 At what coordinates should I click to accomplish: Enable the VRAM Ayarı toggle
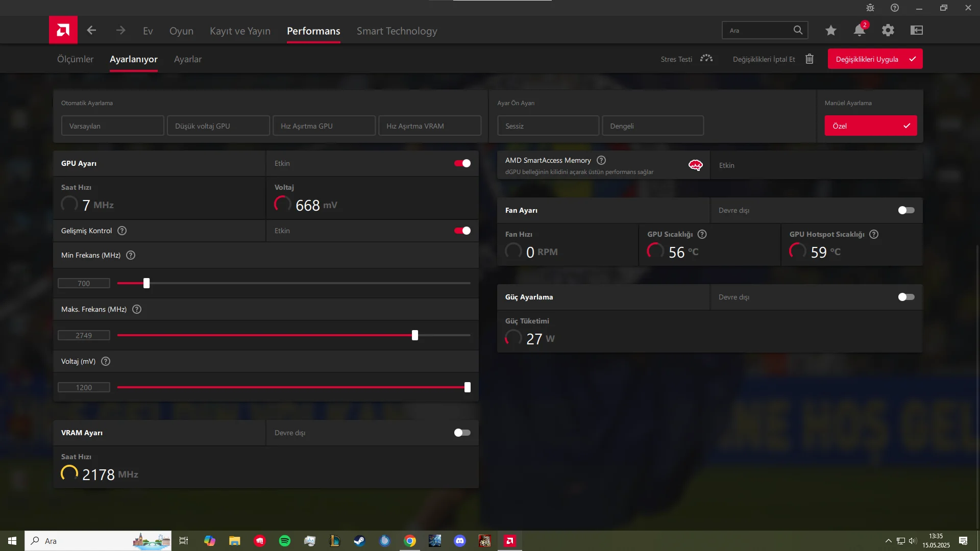click(x=462, y=433)
